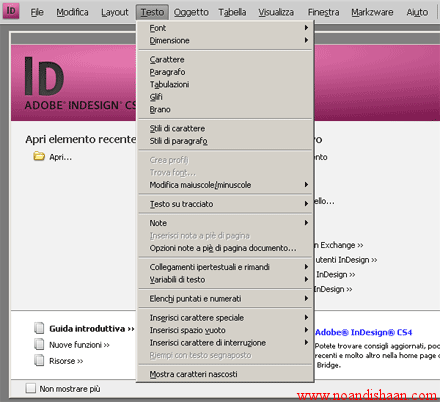The height and width of the screenshot is (402, 440).
Task: Expand the Font submenu
Action: pos(225,28)
